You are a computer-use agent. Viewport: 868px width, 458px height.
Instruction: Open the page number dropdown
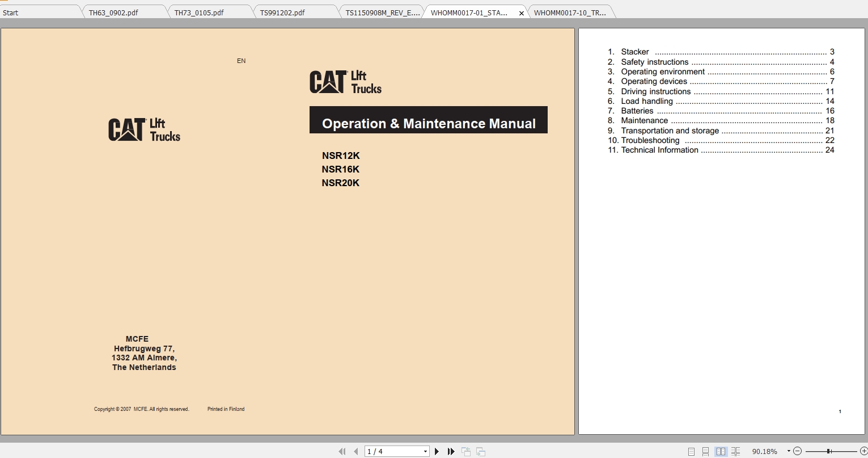425,451
